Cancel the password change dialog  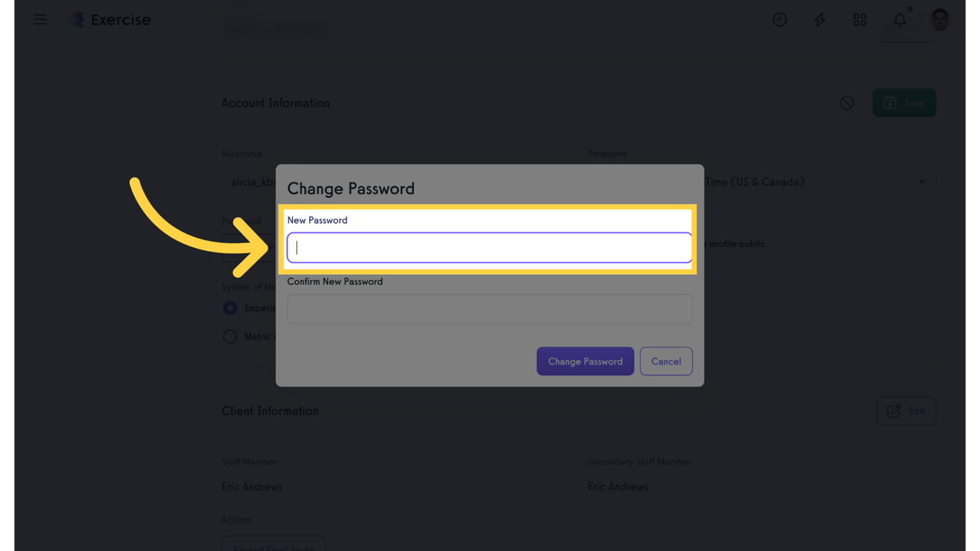666,361
